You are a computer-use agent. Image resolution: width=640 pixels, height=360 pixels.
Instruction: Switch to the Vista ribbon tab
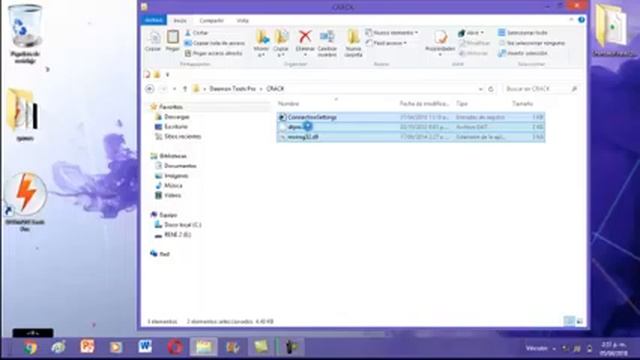[242, 20]
